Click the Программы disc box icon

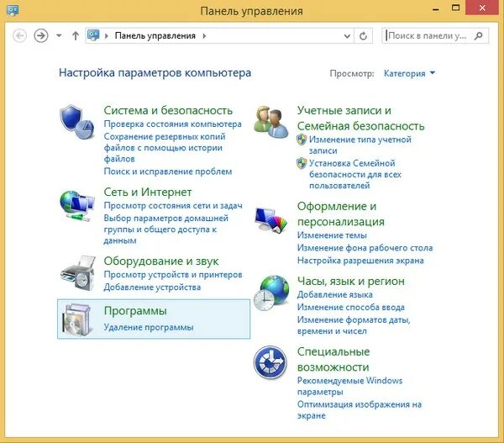coord(77,319)
